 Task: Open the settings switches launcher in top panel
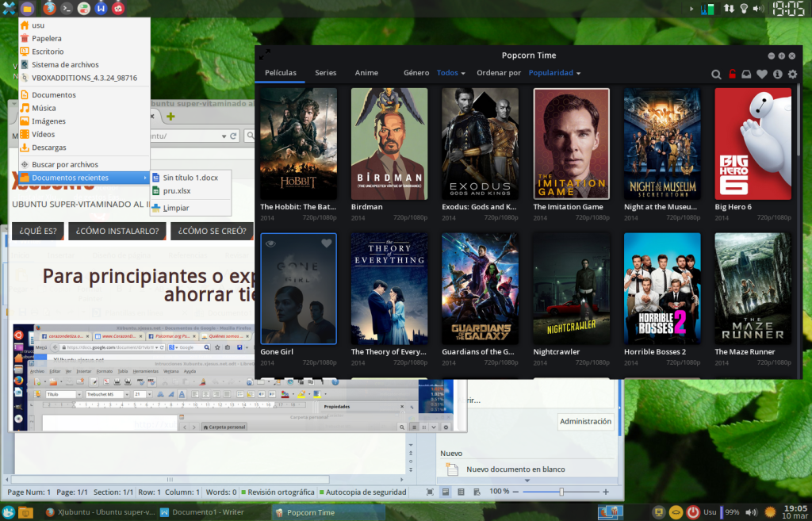pos(83,8)
